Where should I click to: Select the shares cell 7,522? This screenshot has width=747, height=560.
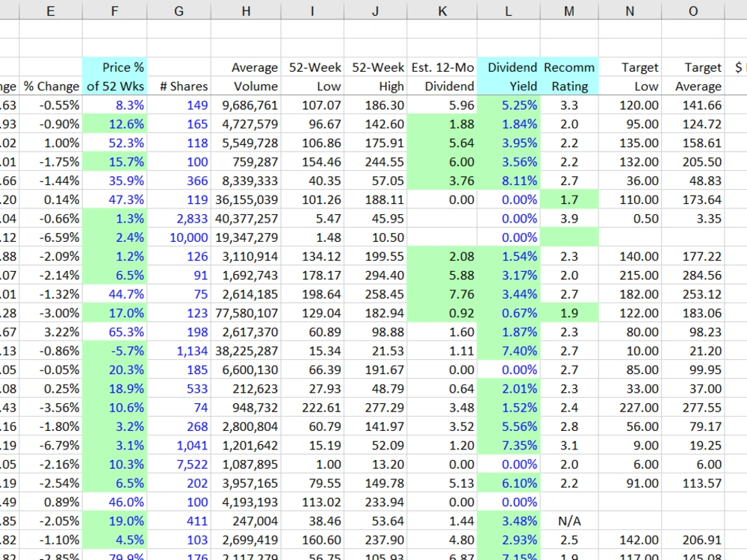[179, 464]
